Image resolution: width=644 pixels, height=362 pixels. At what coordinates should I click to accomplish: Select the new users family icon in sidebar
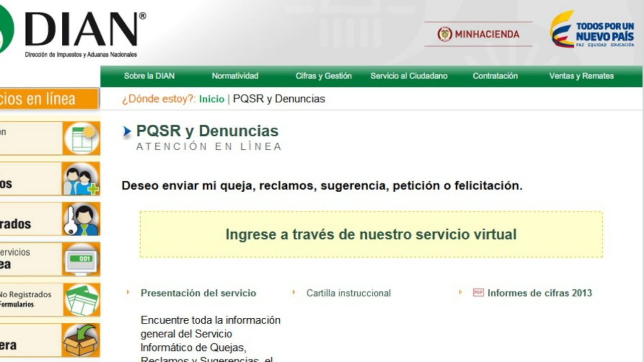[80, 178]
